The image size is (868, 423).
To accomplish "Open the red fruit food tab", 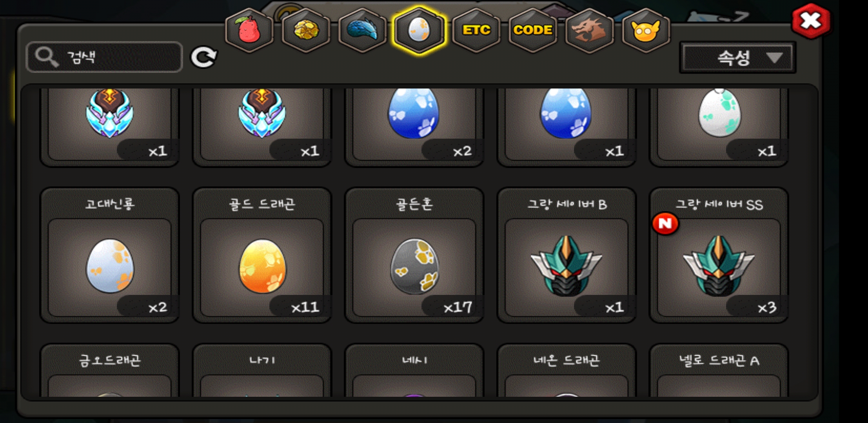I will tap(249, 30).
